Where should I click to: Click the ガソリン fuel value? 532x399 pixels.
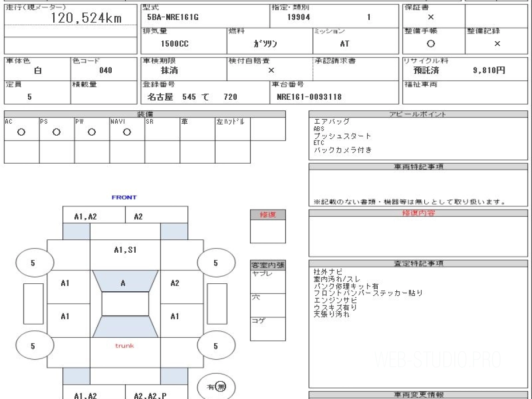(265, 44)
